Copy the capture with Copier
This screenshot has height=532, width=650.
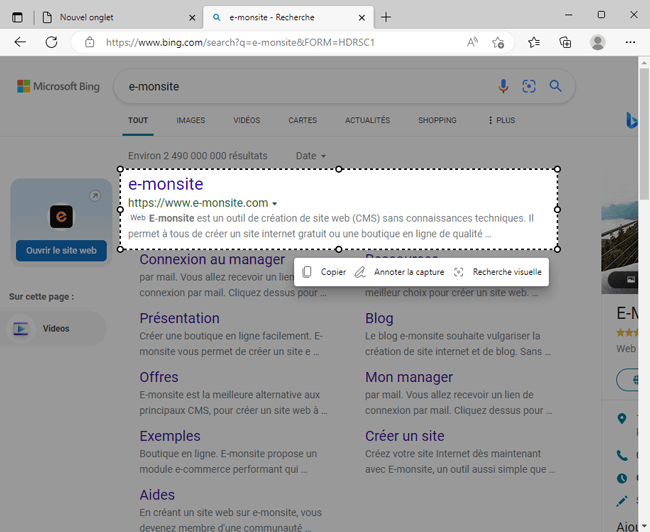point(324,272)
